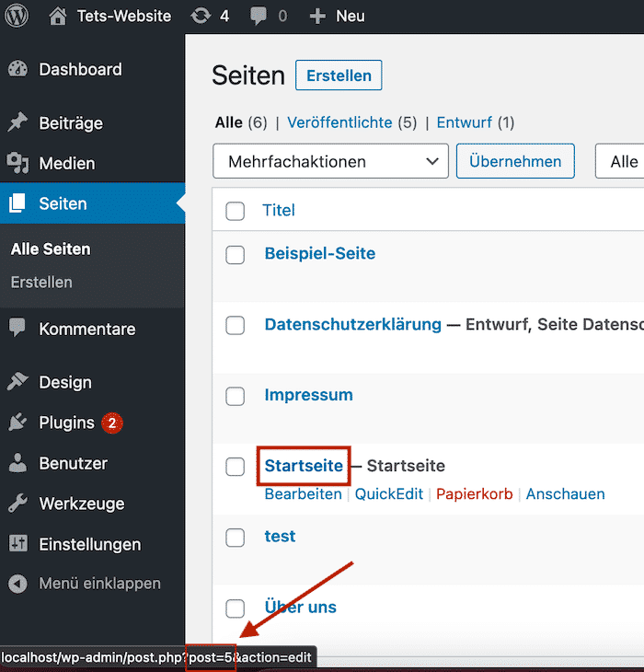Screen dimensions: 644x672
Task: Open the Über uns page title
Action: (301, 607)
